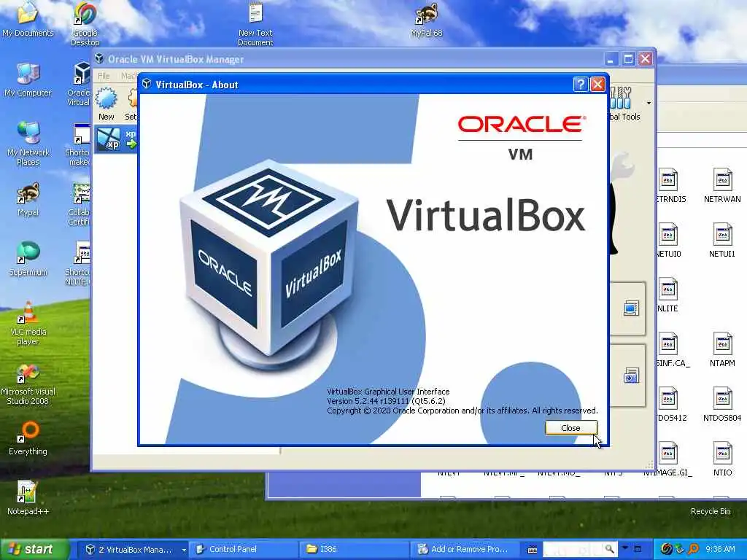Viewport: 747px width, 560px height.
Task: Select the xp virtual machine entry
Action: pos(116,139)
